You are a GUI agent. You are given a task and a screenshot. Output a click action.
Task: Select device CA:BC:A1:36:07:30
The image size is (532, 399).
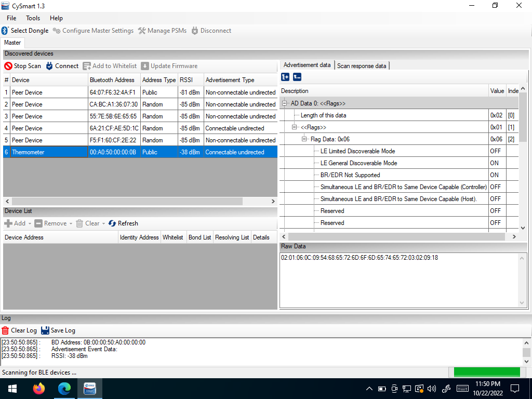tap(140, 104)
